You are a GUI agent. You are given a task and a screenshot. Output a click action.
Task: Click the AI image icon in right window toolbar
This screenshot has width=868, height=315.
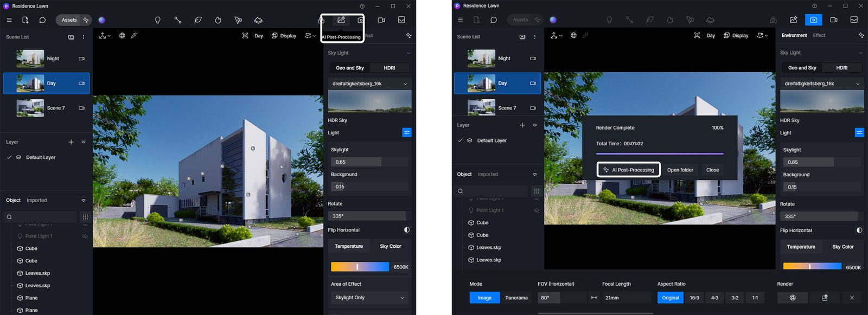point(793,20)
